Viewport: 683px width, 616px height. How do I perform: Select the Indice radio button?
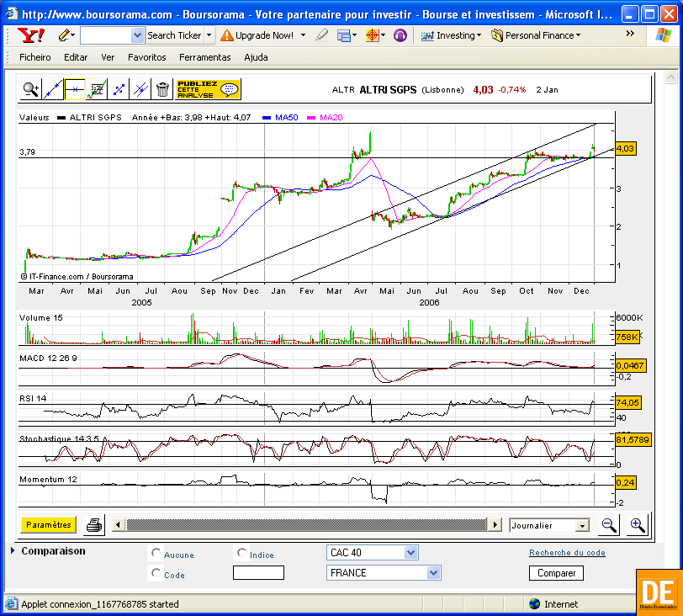(241, 553)
